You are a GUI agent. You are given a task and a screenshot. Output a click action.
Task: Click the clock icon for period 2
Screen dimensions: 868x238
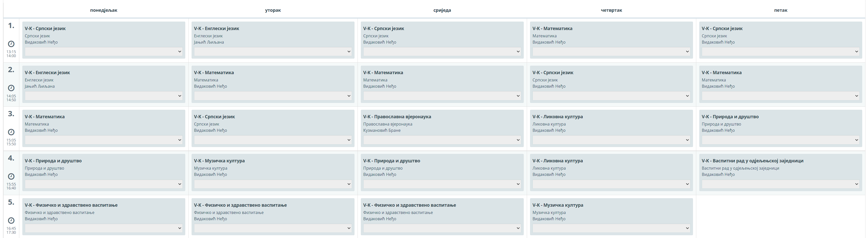(x=11, y=88)
